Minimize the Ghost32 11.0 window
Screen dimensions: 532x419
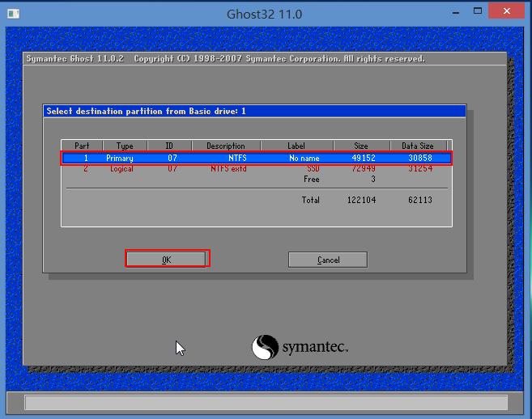[456, 13]
